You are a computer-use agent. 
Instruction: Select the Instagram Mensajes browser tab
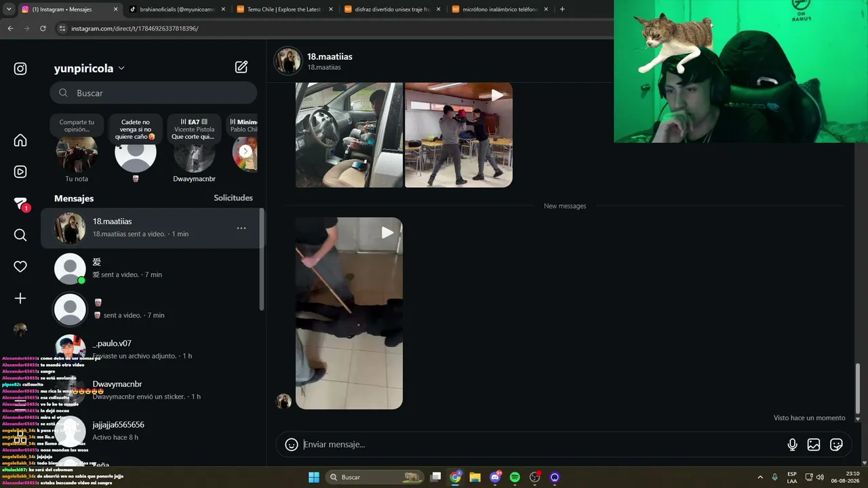[x=69, y=9]
